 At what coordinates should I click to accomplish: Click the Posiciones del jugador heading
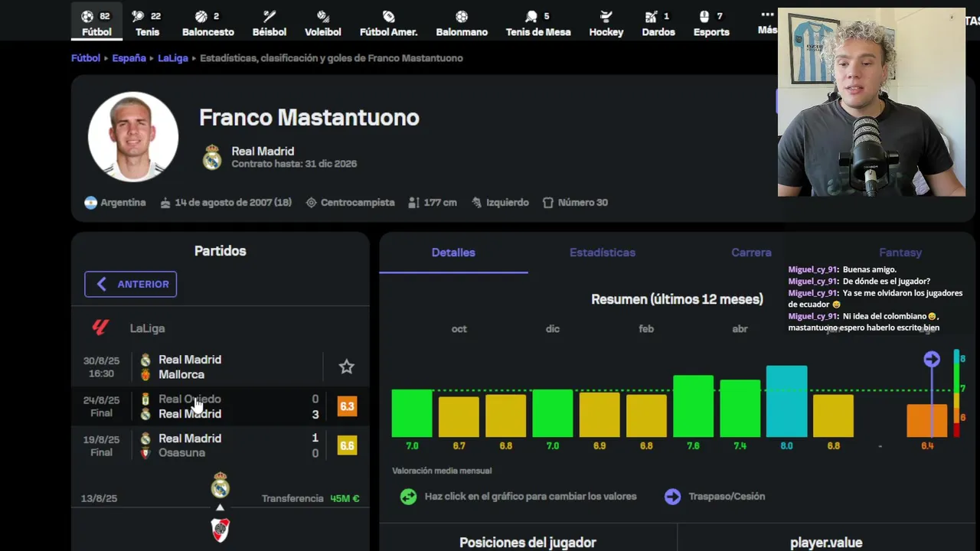pos(528,543)
